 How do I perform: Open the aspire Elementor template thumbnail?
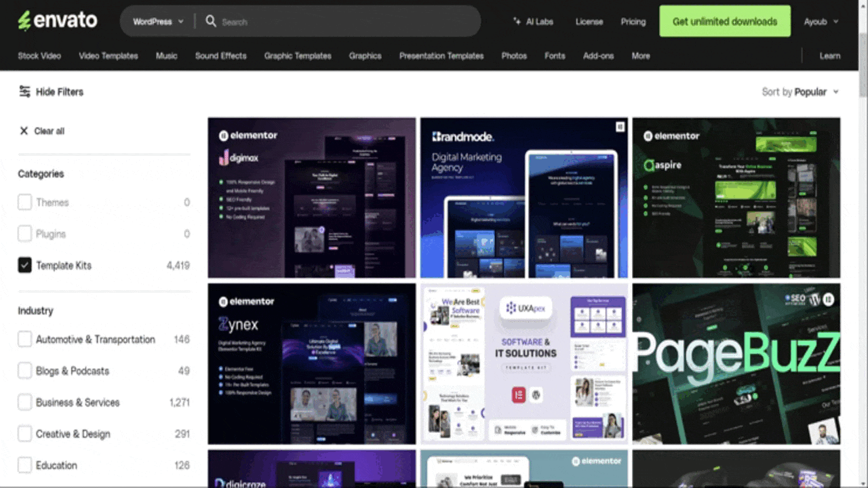tap(736, 198)
